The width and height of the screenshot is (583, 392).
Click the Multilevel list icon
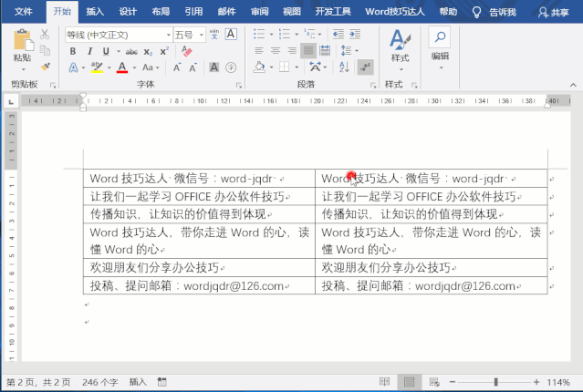point(309,34)
